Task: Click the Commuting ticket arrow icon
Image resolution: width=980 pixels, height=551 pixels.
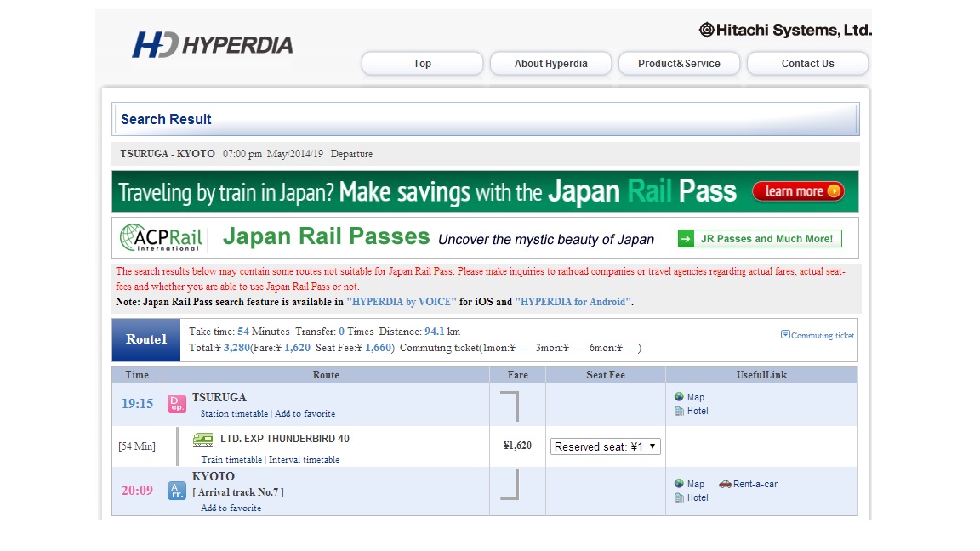Action: pyautogui.click(x=785, y=334)
